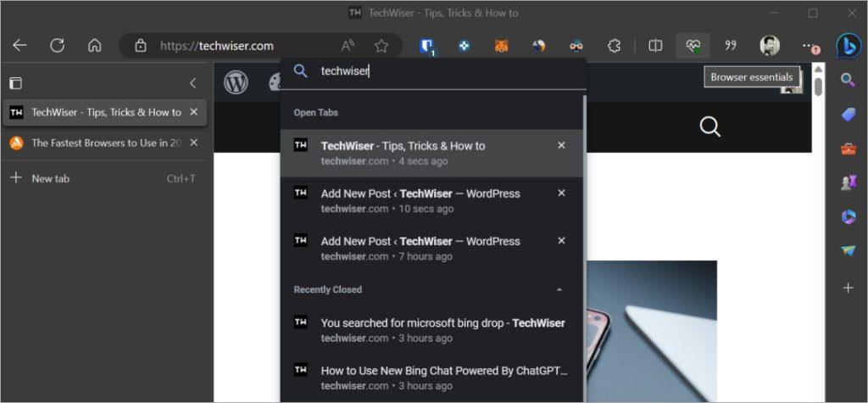Close Add New Post result from 10 secs ago
The width and height of the screenshot is (868, 403).
tap(561, 193)
